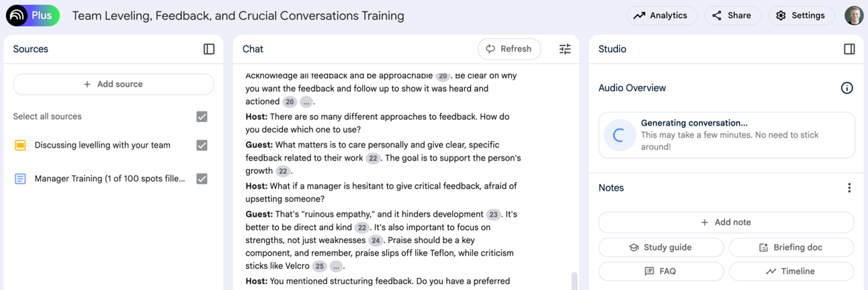
Task: Click the yellow slides source icon
Action: 20,145
